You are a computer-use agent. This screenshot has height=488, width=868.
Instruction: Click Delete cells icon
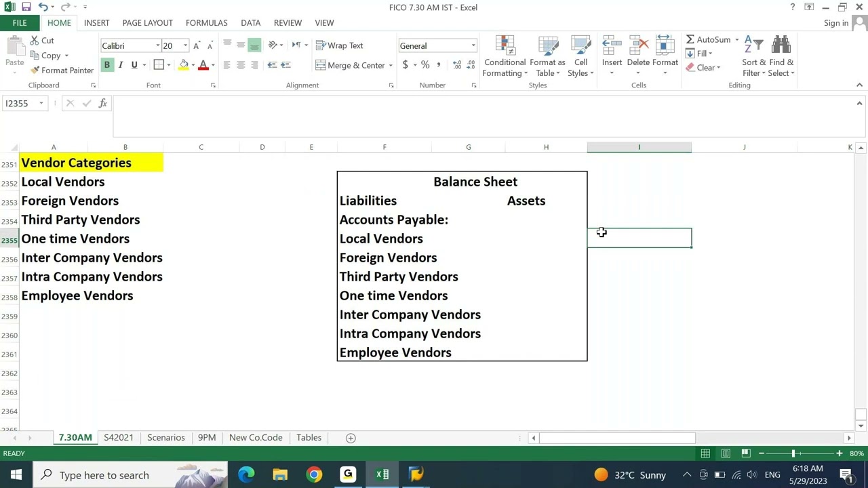(x=638, y=46)
